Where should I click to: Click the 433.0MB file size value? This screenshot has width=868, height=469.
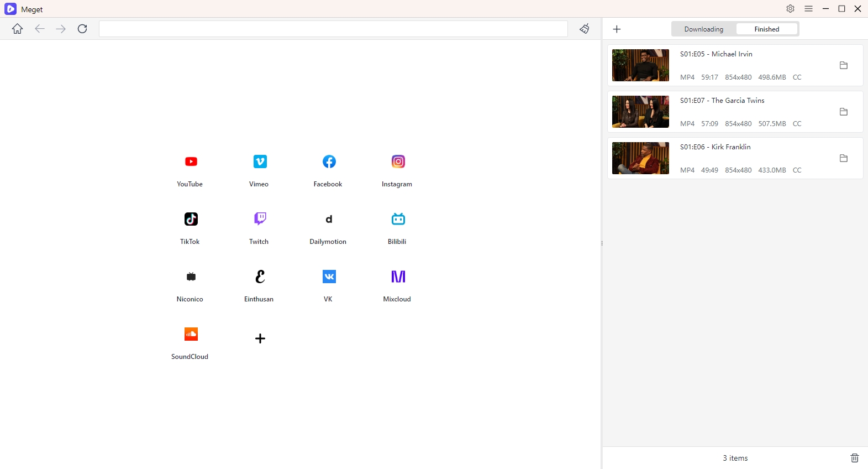(772, 170)
